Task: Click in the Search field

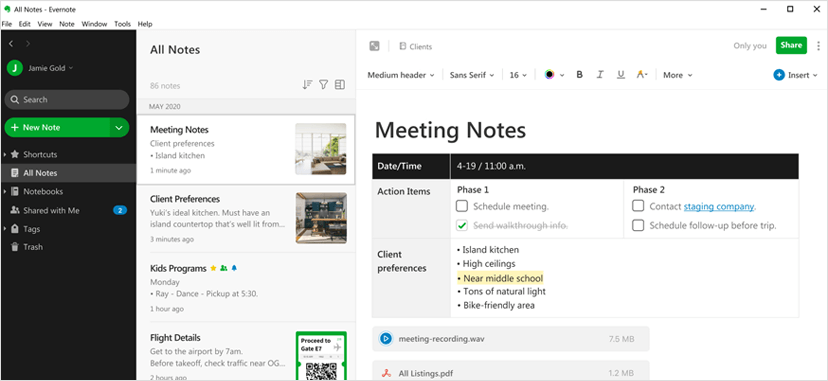Action: (x=67, y=100)
